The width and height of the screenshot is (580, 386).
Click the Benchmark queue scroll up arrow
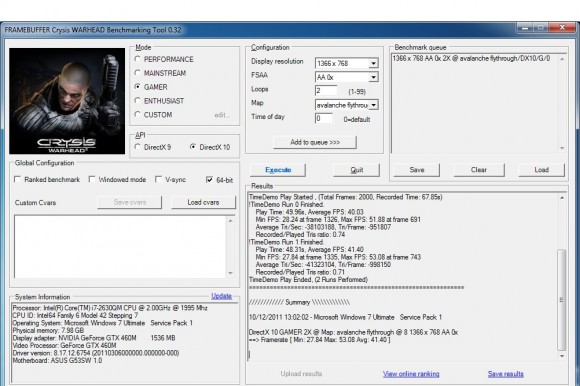[562, 59]
